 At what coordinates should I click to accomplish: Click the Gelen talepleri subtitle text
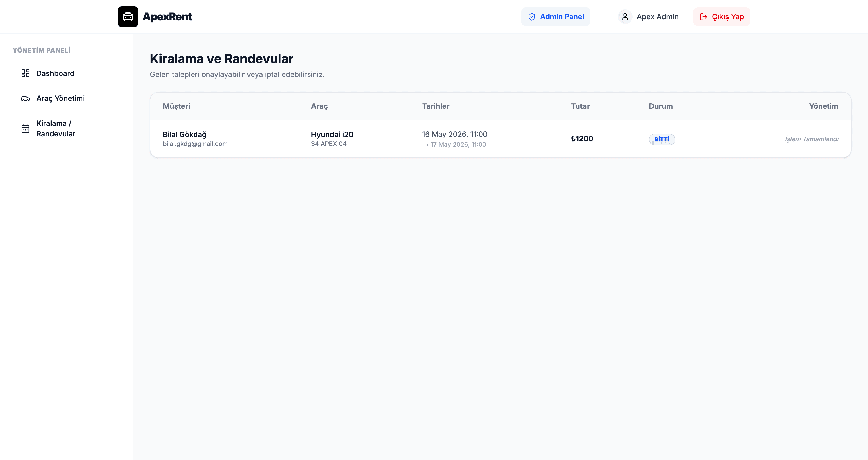[237, 74]
